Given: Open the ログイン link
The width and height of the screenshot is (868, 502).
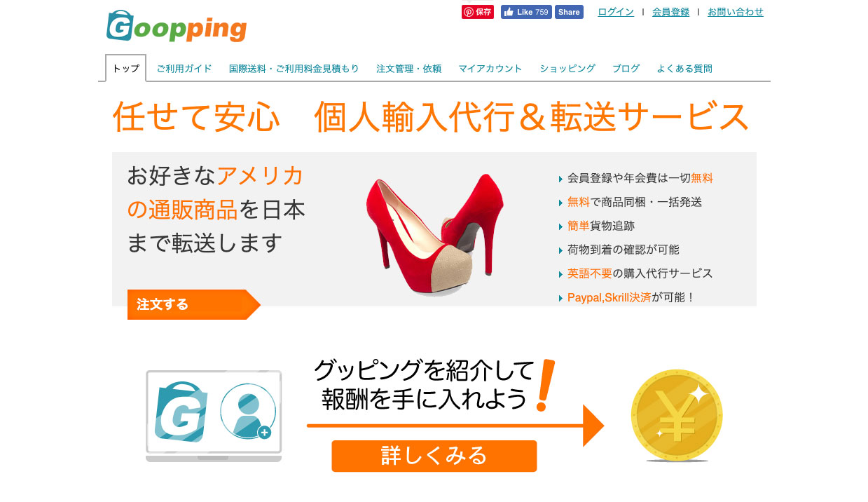Looking at the screenshot, I should pos(616,12).
